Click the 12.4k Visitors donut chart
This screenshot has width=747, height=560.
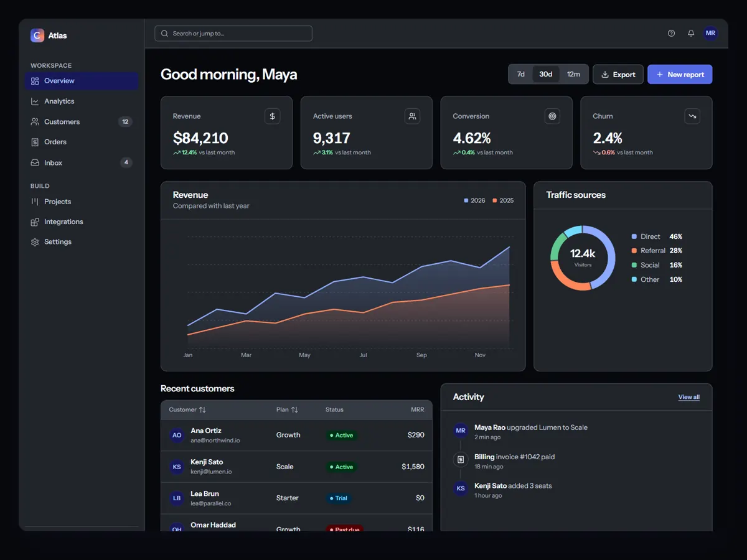click(x=583, y=258)
